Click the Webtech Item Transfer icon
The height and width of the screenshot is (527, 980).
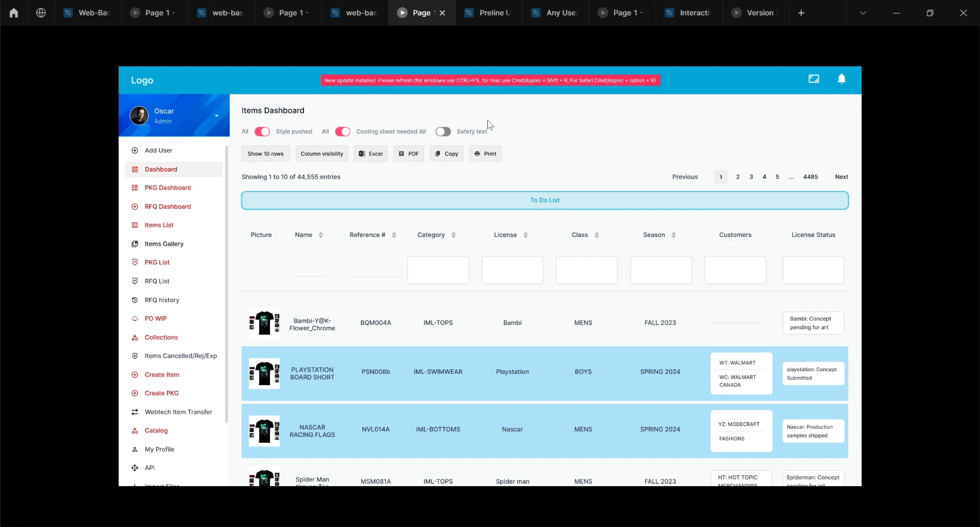(135, 412)
